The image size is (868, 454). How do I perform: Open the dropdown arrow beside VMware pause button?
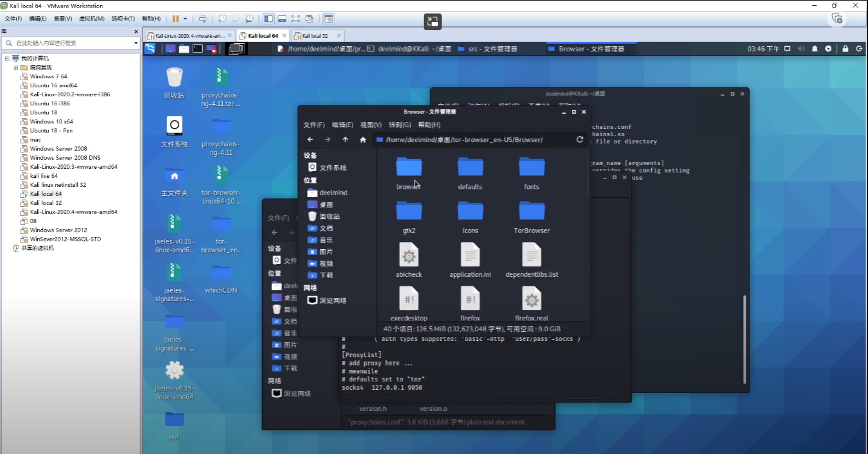[186, 19]
